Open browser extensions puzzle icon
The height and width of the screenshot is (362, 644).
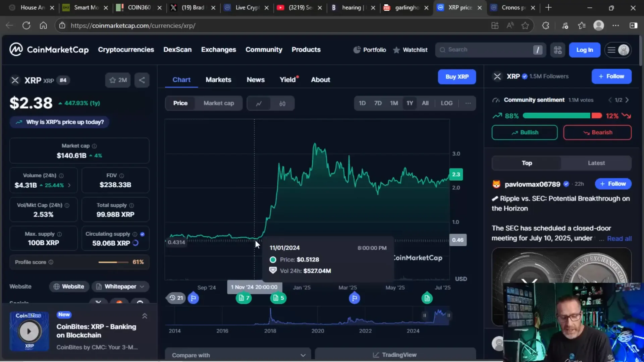point(546,25)
